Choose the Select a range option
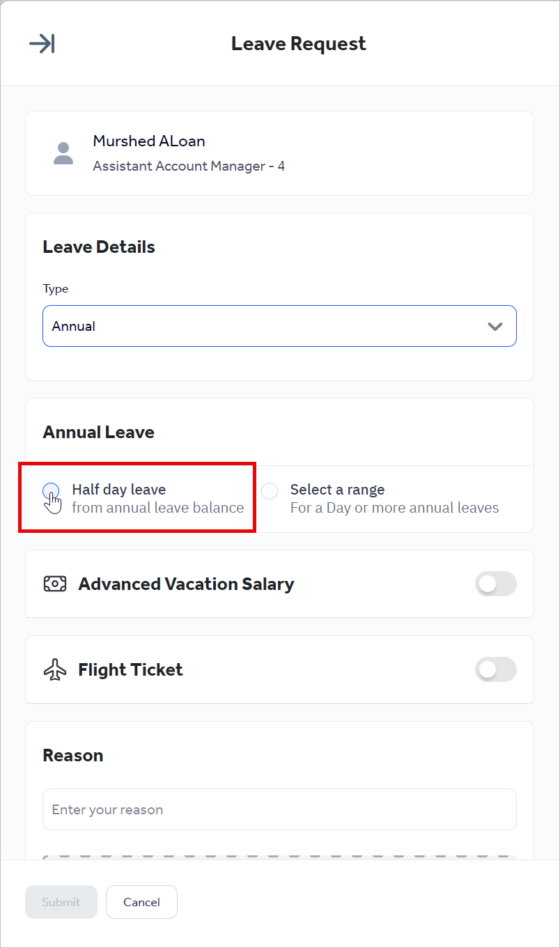560x948 pixels. click(270, 491)
